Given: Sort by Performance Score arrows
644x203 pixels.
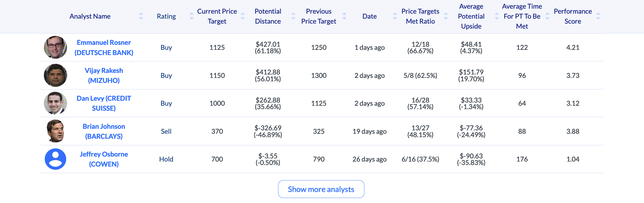Looking at the screenshot, I should 598,16.
